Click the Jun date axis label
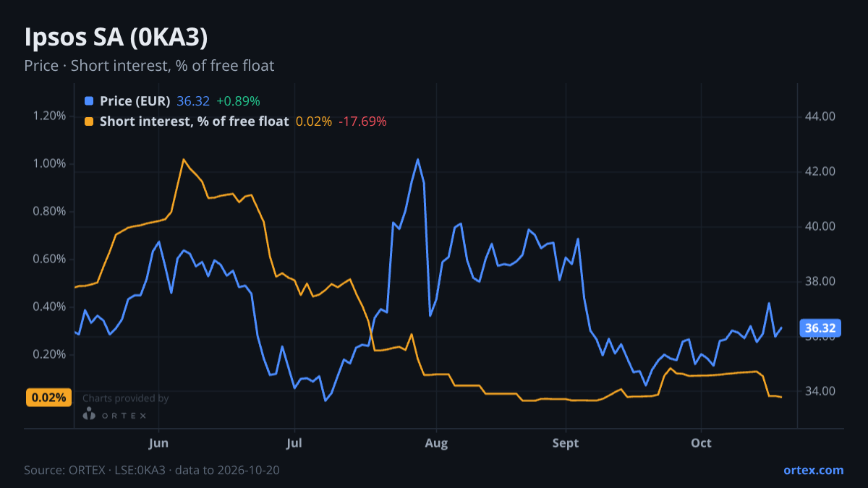This screenshot has height=488, width=868. pos(158,443)
